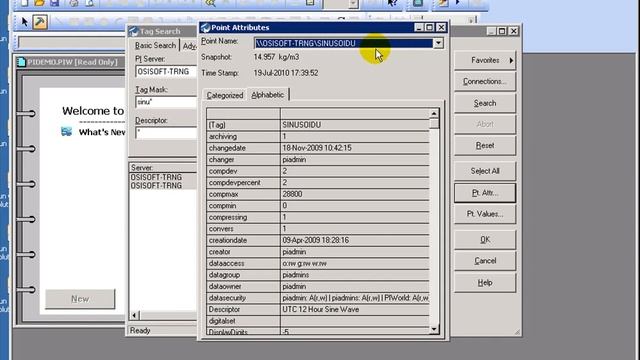Select the digitalset attribute row
The width and height of the screenshot is (640, 360).
click(318, 321)
